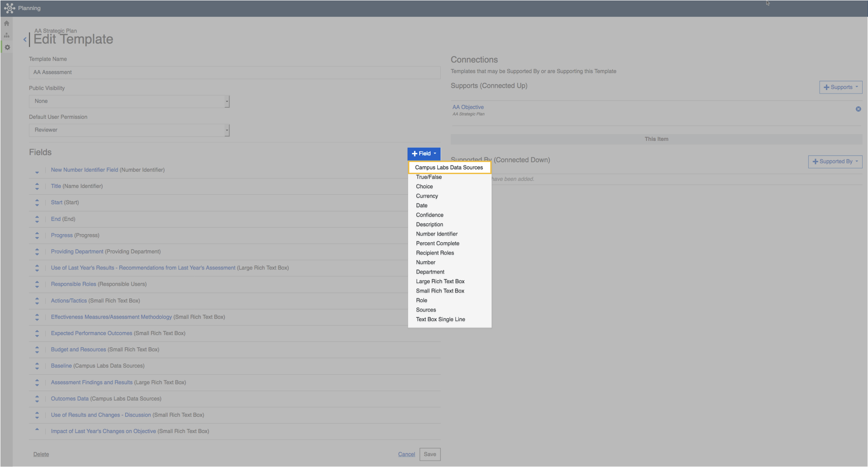Image resolution: width=868 pixels, height=467 pixels.
Task: Reorder the Title field with its arrows
Action: pos(37,186)
